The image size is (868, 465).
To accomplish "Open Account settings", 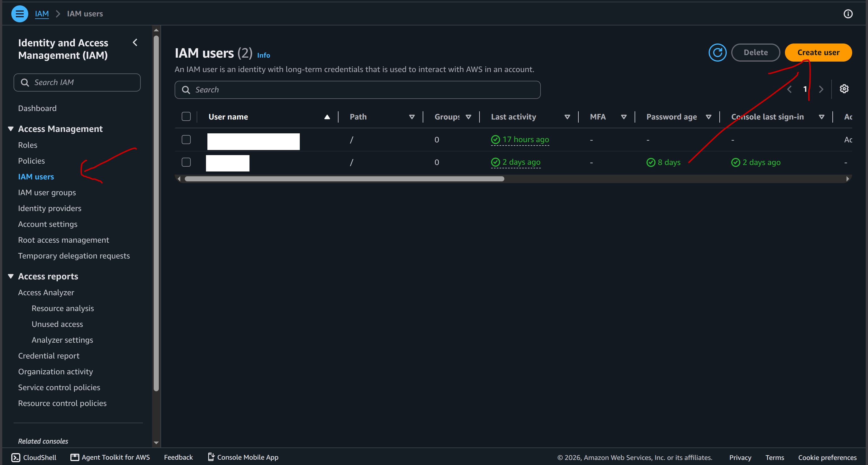I will (x=48, y=224).
